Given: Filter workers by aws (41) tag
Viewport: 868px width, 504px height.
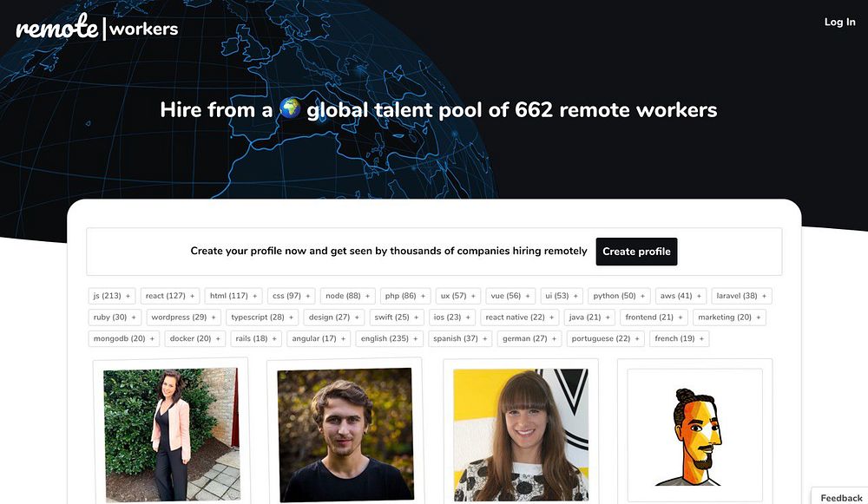Looking at the screenshot, I should point(681,296).
